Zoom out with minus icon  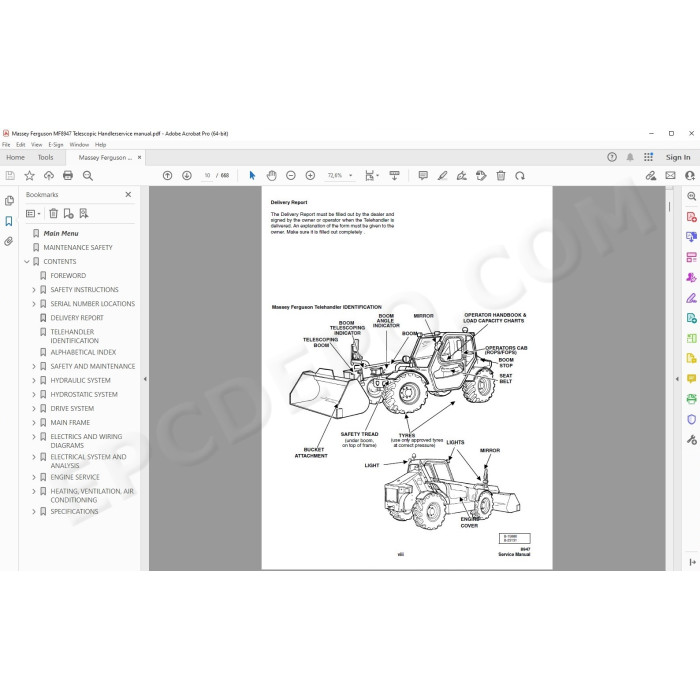click(291, 175)
